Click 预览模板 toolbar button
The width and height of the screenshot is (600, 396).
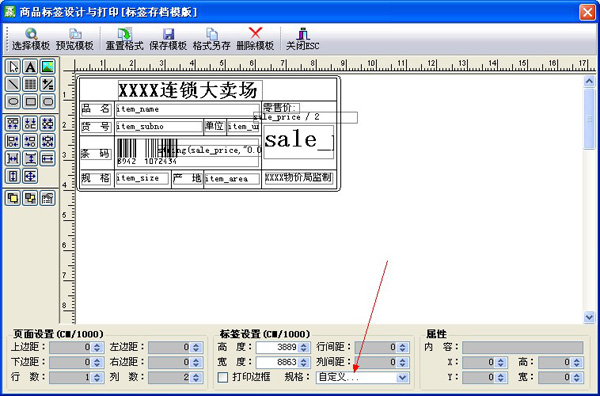[x=75, y=39]
